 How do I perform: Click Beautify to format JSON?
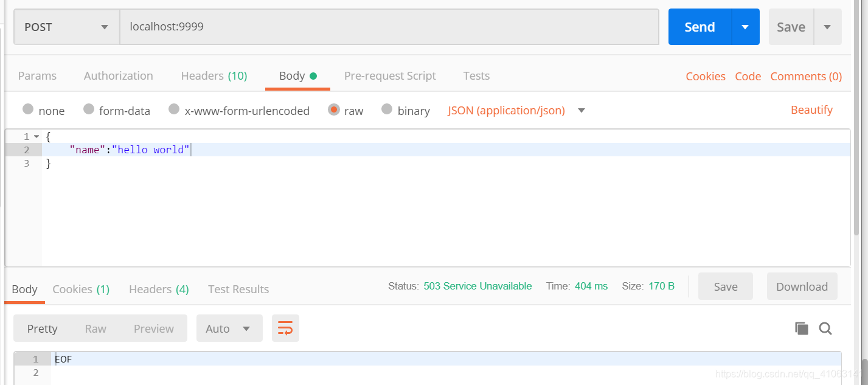[x=811, y=110]
